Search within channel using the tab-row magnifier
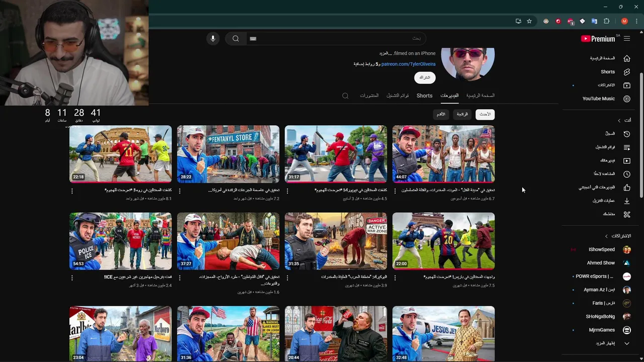The width and height of the screenshot is (644, 362). pos(345,96)
